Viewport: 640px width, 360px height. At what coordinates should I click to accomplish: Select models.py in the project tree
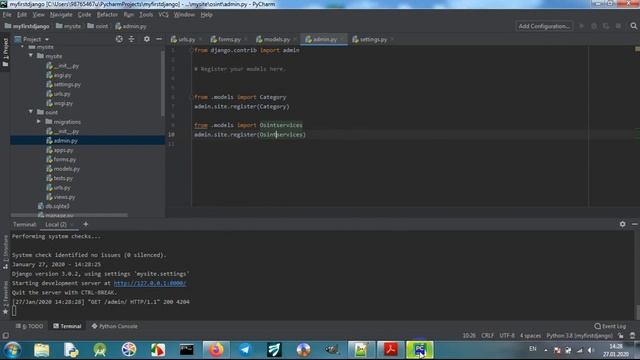click(x=66, y=169)
